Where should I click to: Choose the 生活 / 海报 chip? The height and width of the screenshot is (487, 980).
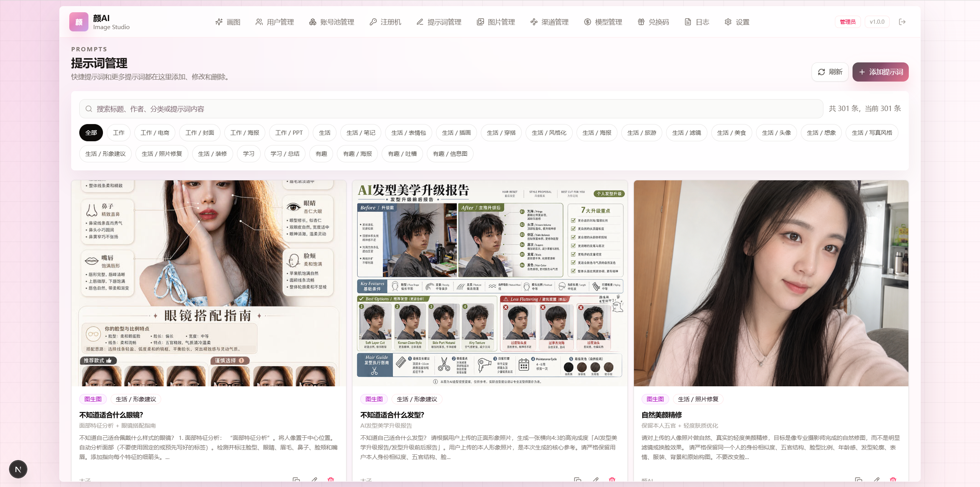pos(597,133)
